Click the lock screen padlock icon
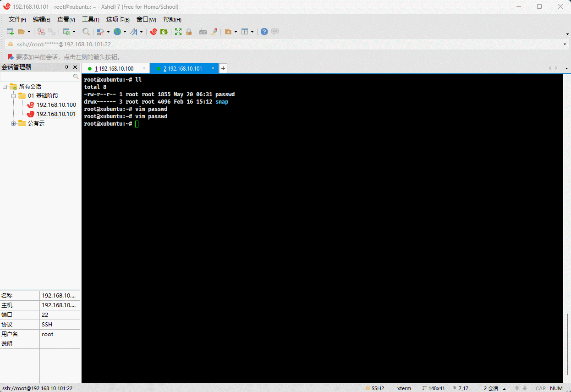The width and height of the screenshot is (571, 392). pyautogui.click(x=188, y=32)
